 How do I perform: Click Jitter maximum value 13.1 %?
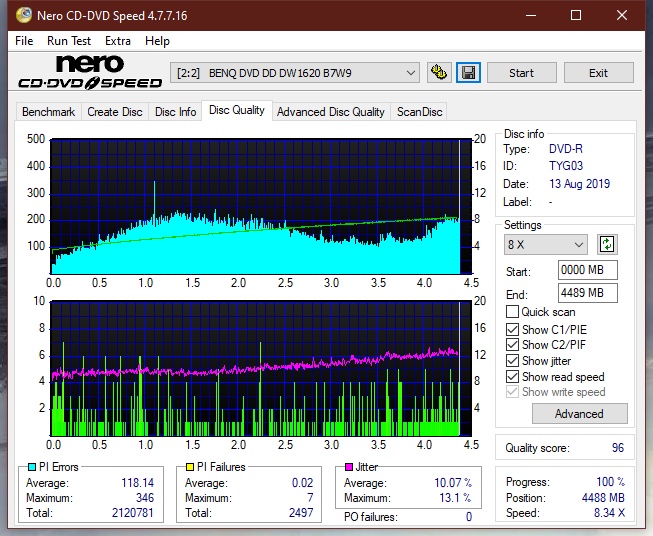tap(456, 498)
